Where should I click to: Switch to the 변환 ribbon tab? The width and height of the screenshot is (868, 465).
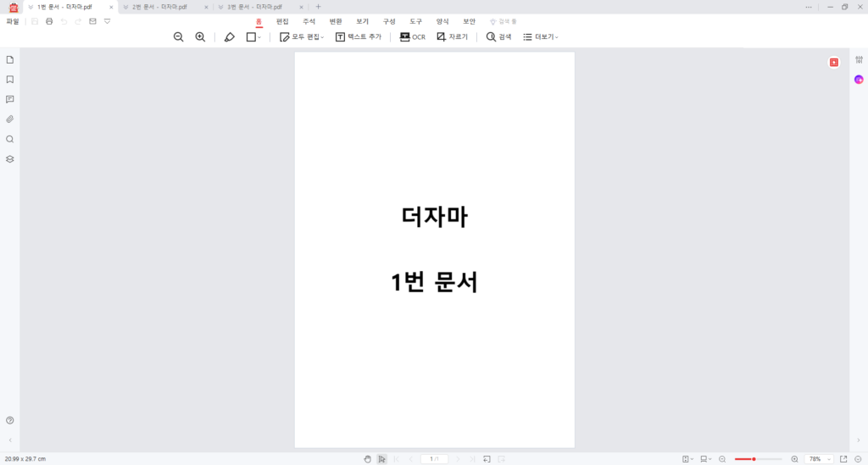pyautogui.click(x=336, y=21)
